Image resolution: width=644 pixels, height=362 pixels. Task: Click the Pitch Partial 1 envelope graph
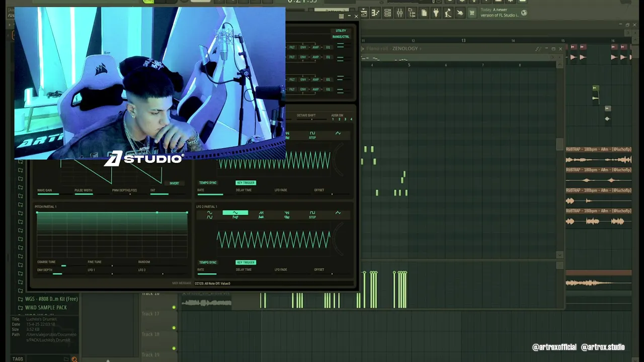[x=112, y=234]
